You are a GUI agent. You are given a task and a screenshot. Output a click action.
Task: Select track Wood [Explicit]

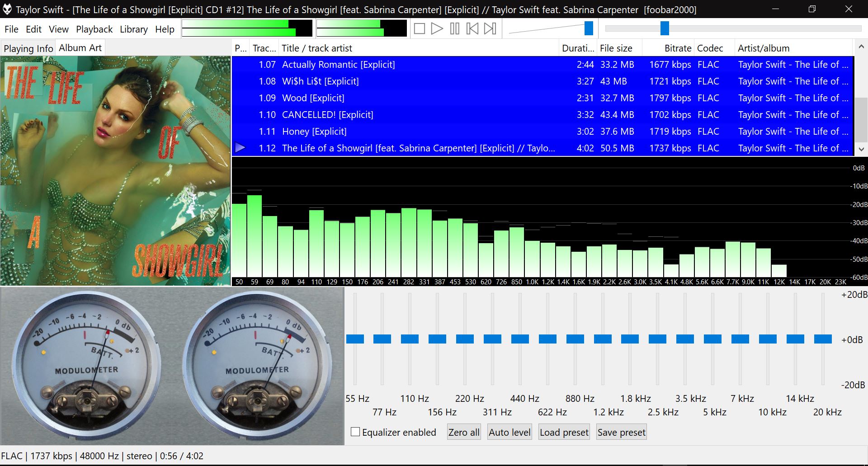pyautogui.click(x=542, y=98)
